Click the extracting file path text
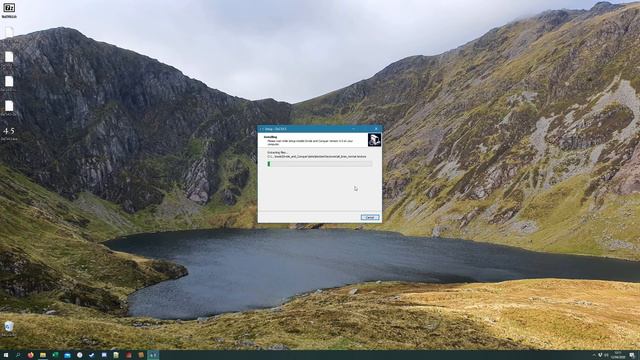640x360 pixels. (317, 156)
